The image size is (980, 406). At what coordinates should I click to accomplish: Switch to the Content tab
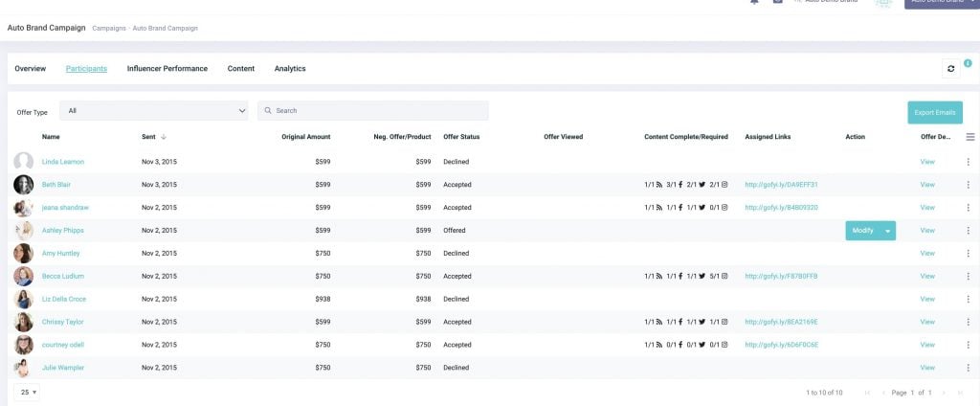pyautogui.click(x=240, y=69)
